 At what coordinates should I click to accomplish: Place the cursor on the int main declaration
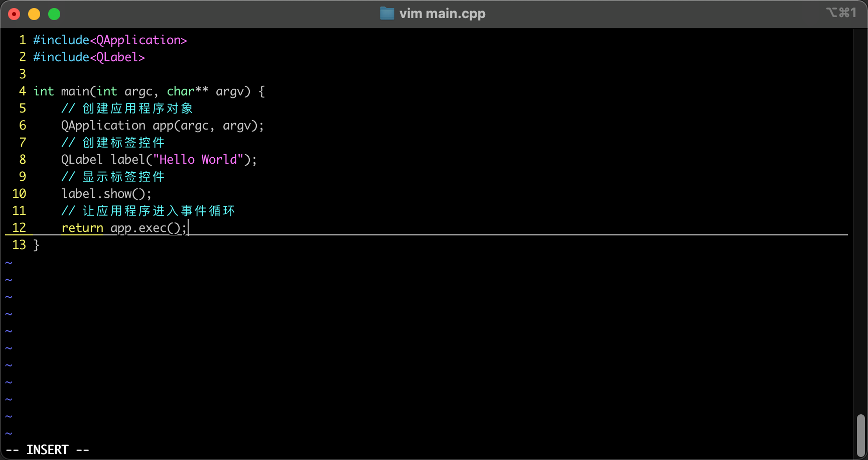(149, 91)
